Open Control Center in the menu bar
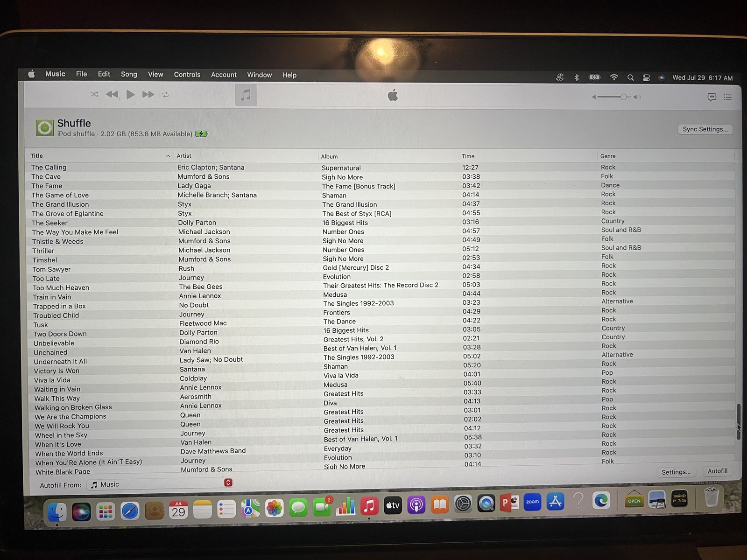Screen dimensions: 747x560 coord(646,78)
